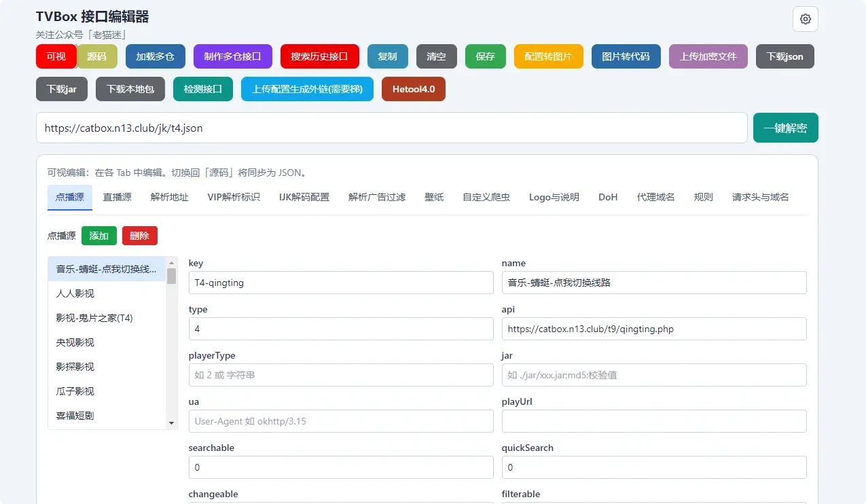Click 删除 to delete the selected source
The height and width of the screenshot is (504, 866).
coord(139,236)
